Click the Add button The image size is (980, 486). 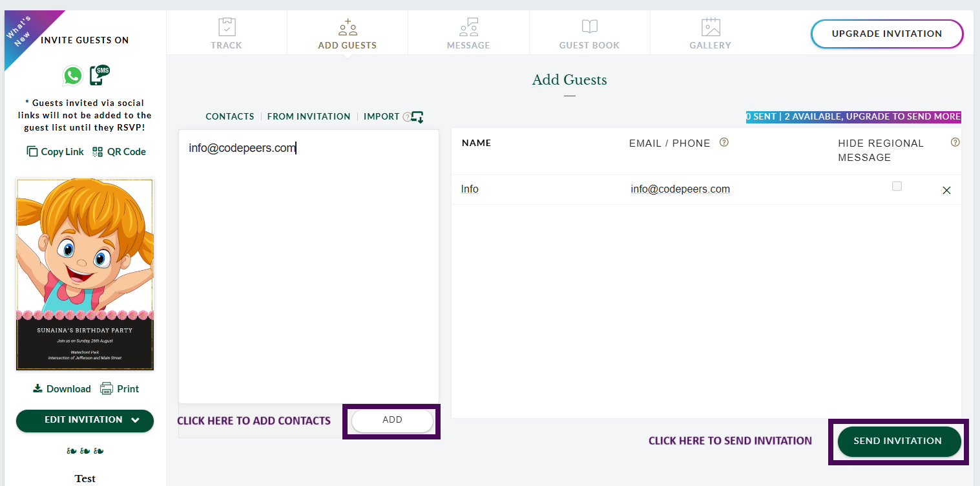[x=392, y=420]
